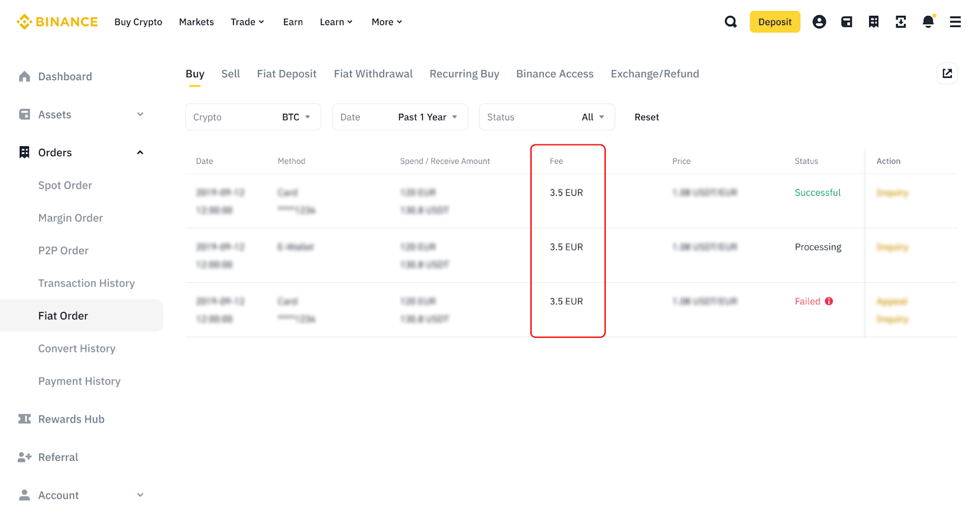Open Referral in sidebar
Viewport: 980px width, 522px height.
pyautogui.click(x=58, y=457)
